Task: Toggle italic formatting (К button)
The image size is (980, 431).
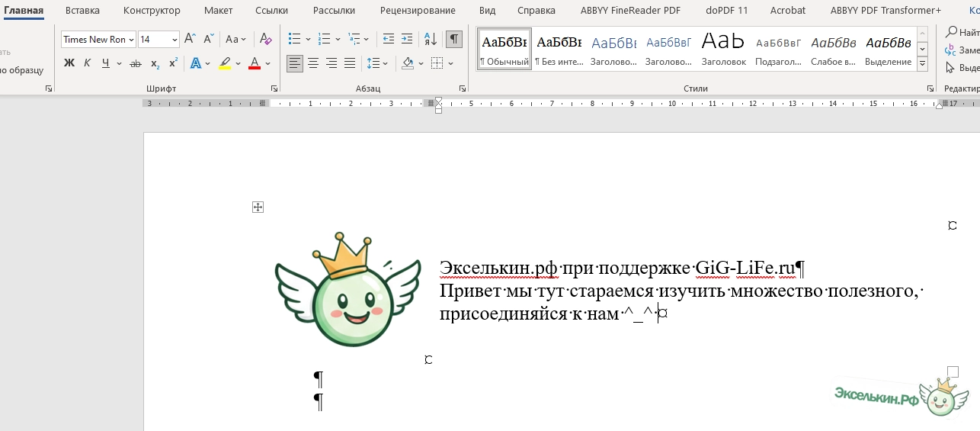Action: click(88, 63)
